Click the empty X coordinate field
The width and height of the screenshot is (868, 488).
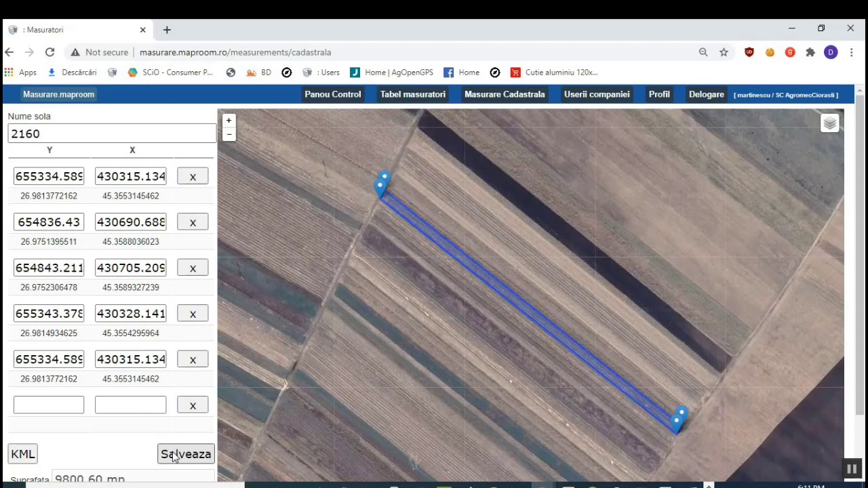131,405
